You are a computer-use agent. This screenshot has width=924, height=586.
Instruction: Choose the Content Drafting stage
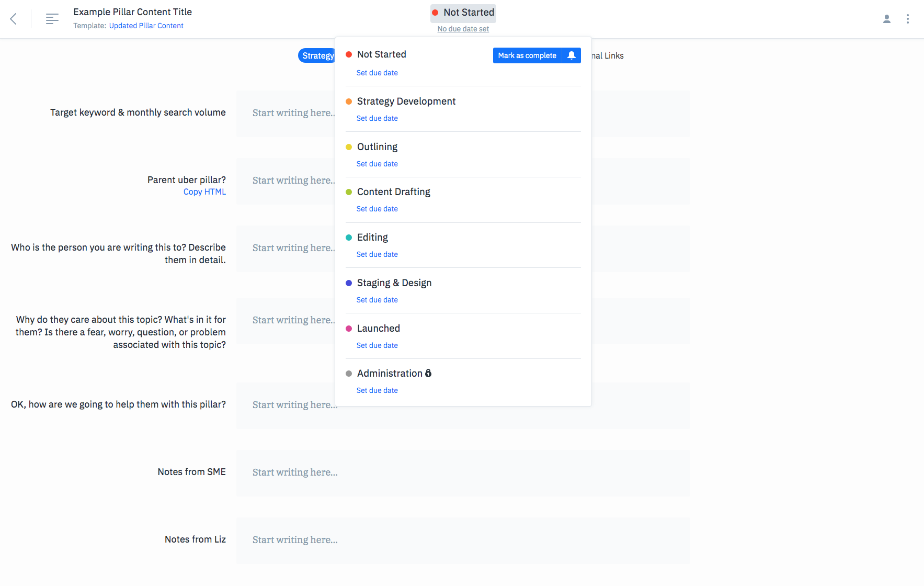point(394,192)
